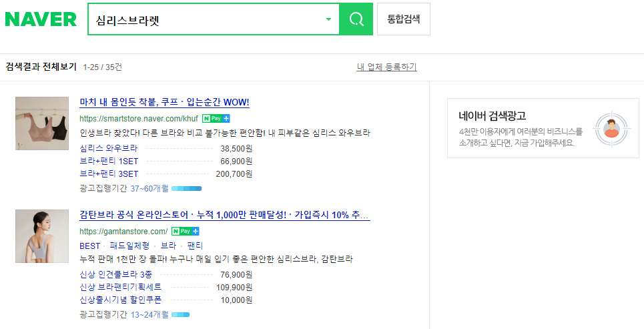Open the 마치 내 몸인듯 착붙 ad title
This screenshot has width=644, height=329.
(x=164, y=102)
